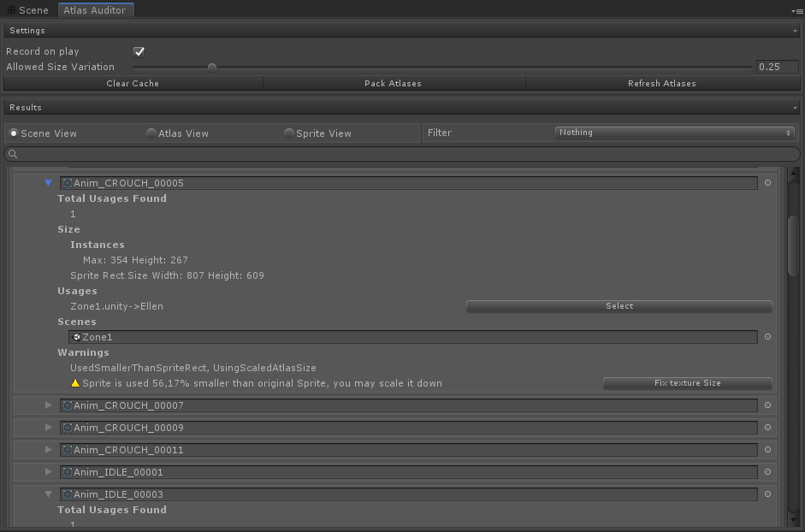Click the sprite icon of Anim_CROUCH_00011

pos(67,450)
